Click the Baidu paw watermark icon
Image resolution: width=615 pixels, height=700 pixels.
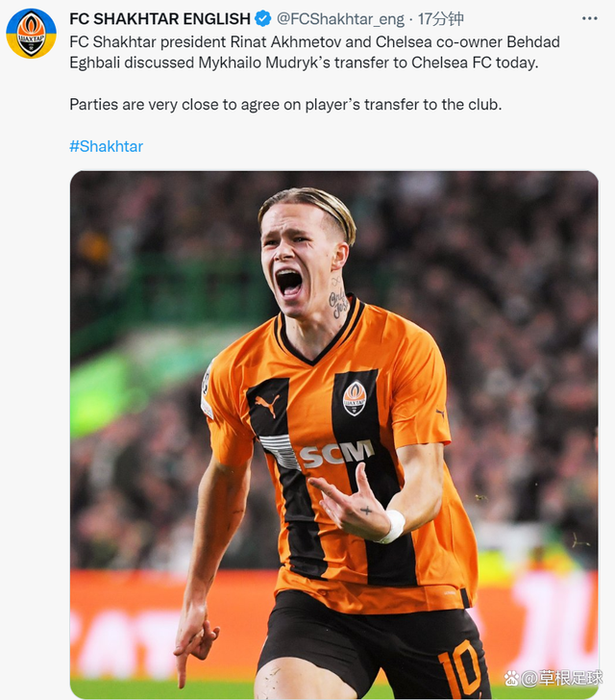[x=511, y=678]
